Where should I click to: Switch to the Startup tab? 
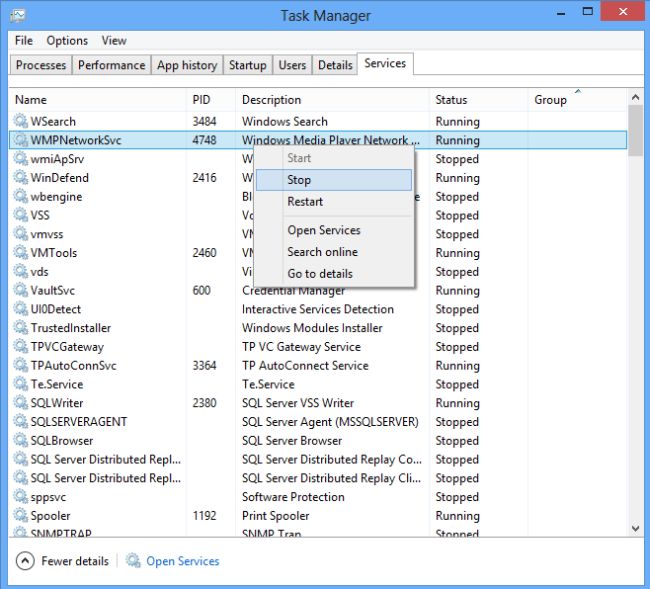247,65
